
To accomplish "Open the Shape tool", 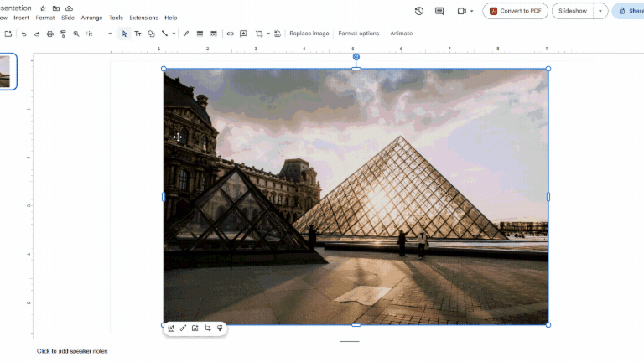I will pyautogui.click(x=151, y=34).
